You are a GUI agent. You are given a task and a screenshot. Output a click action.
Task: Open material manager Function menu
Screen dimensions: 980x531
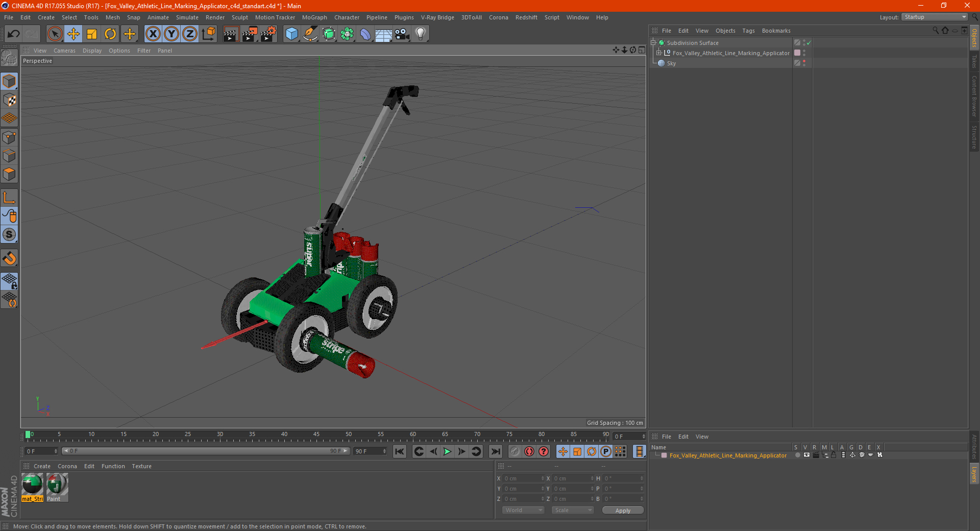113,466
